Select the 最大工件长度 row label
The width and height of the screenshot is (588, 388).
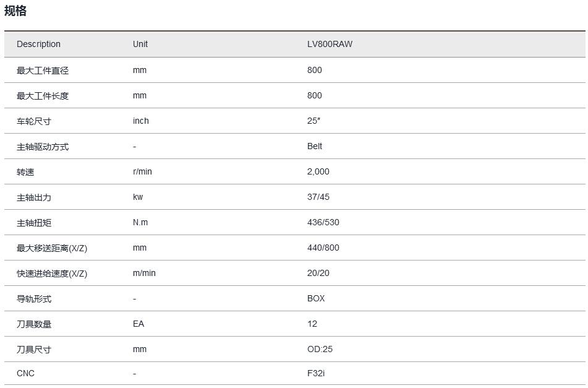43,96
